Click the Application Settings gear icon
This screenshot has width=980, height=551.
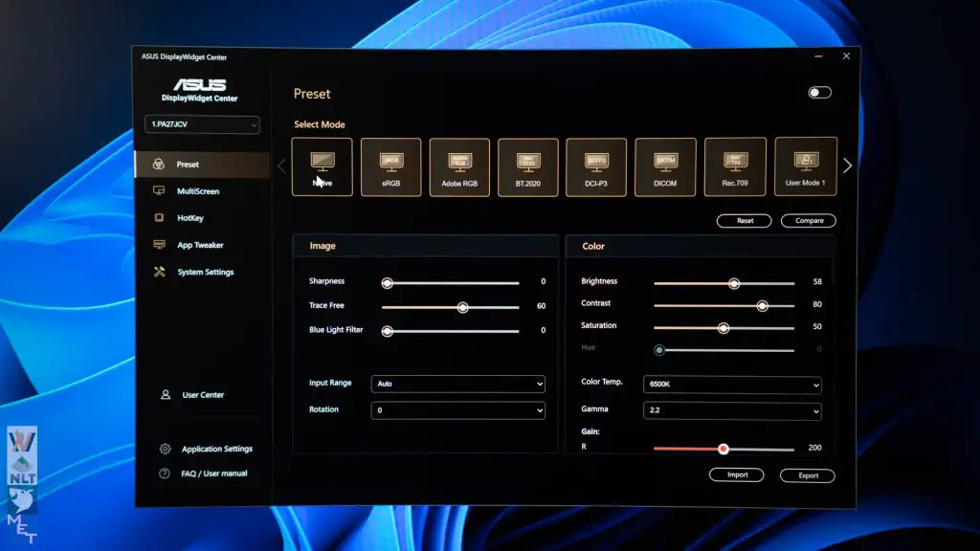pyautogui.click(x=165, y=449)
